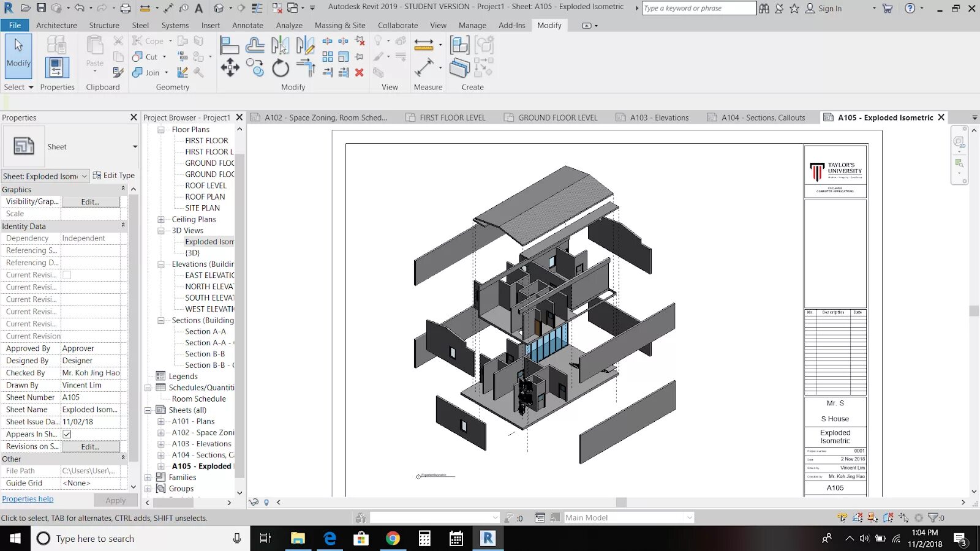Viewport: 980px width, 551px height.
Task: Click the keyword search input field
Action: [698, 8]
